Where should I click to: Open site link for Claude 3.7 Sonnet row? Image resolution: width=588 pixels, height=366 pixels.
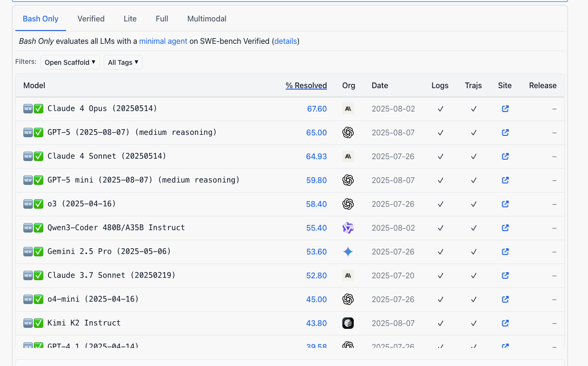pyautogui.click(x=505, y=275)
